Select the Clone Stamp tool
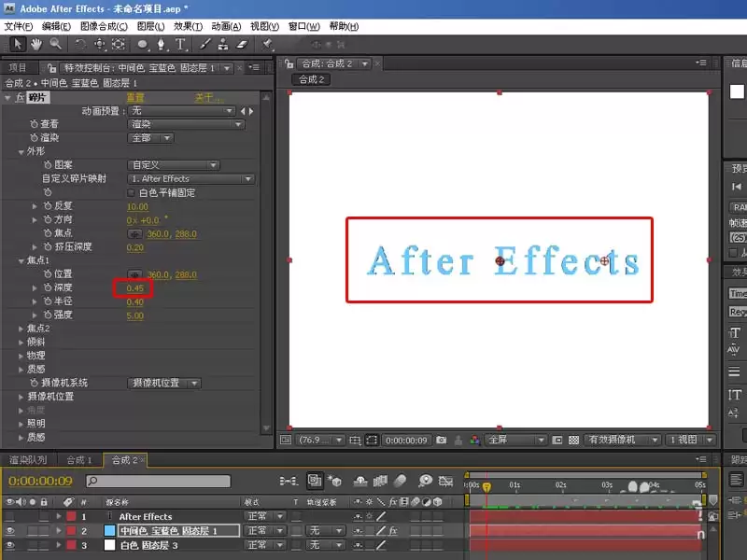Image resolution: width=747 pixels, height=560 pixels. [222, 44]
